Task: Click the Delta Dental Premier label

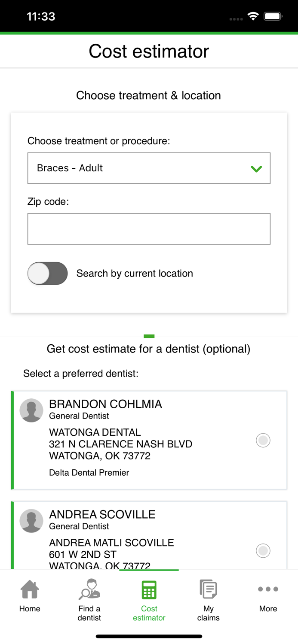Action: coord(89,472)
